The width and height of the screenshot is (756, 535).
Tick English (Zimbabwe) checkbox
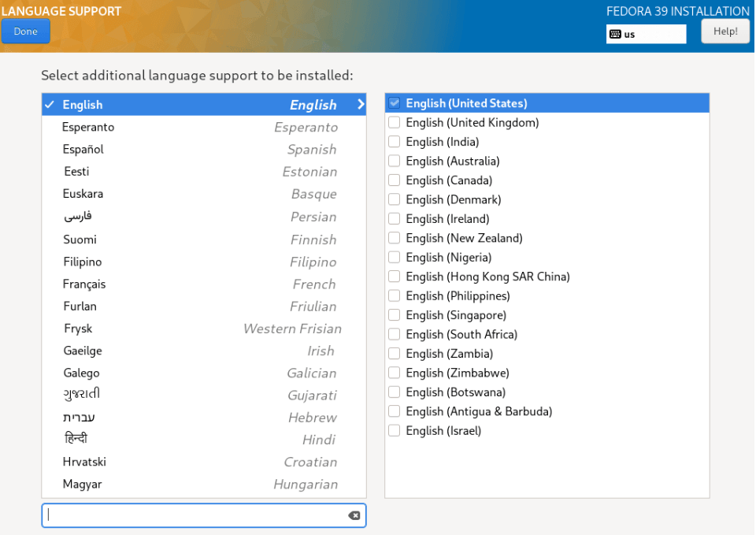(395, 373)
